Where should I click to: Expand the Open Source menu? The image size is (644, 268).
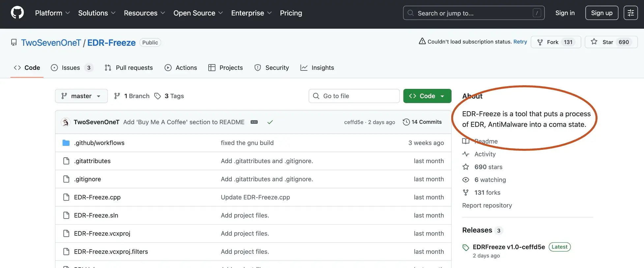(198, 13)
